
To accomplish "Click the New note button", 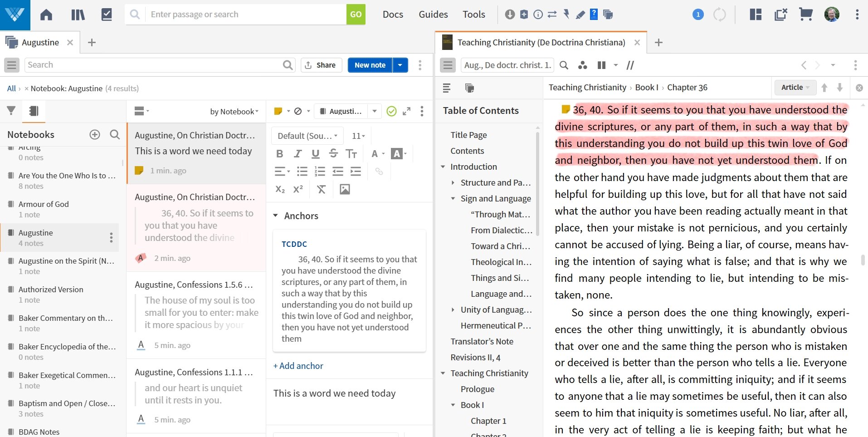I will pos(370,65).
